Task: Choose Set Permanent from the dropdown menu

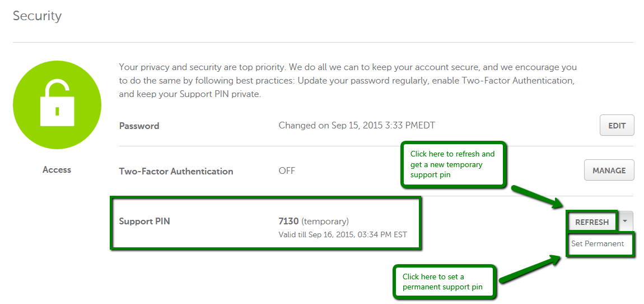Action: 598,243
